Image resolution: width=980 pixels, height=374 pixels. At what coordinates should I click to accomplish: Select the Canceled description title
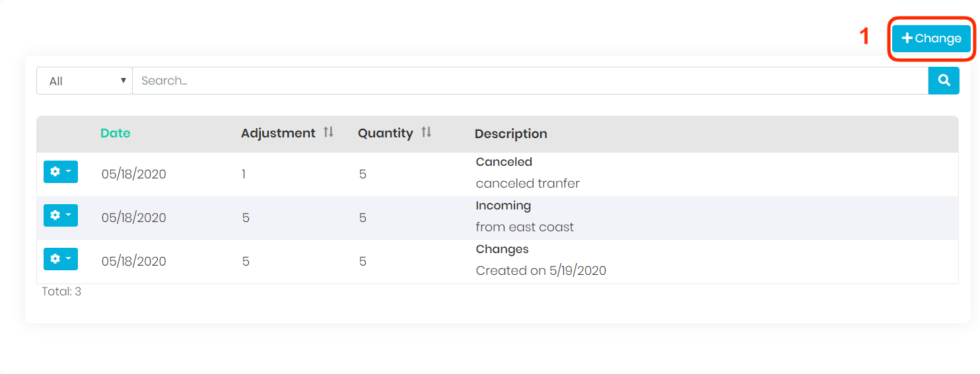tap(504, 162)
